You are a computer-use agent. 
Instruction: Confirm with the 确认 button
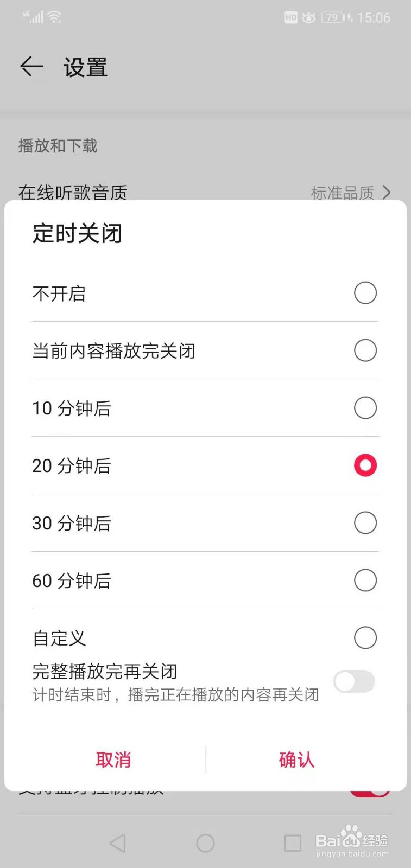click(296, 759)
